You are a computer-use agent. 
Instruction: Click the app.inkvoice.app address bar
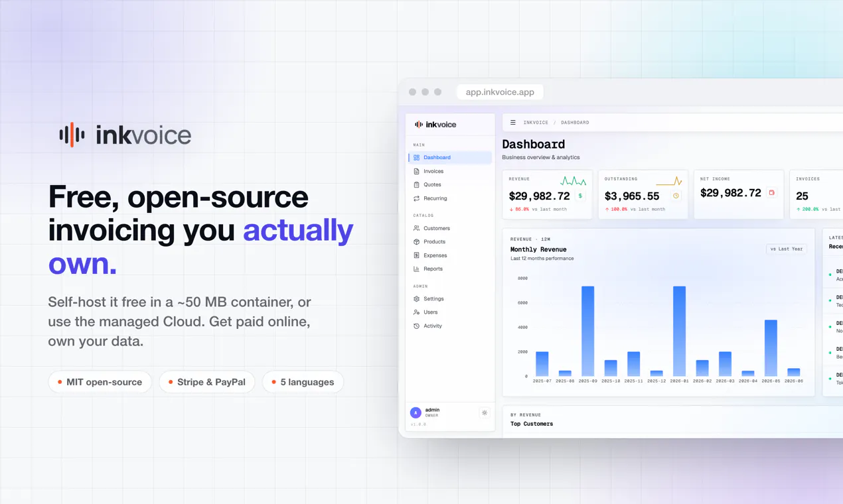[500, 92]
